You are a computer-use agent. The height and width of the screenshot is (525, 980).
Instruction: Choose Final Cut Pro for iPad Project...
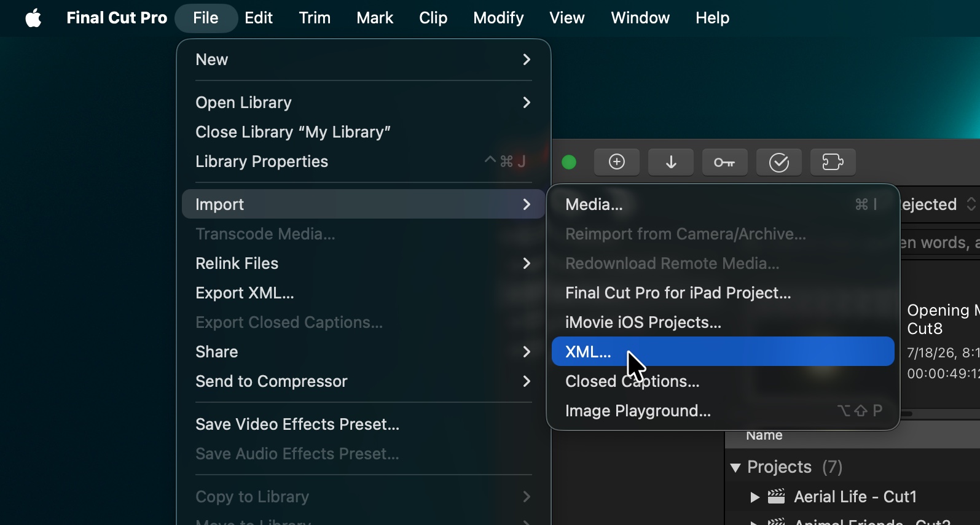[x=723, y=293]
